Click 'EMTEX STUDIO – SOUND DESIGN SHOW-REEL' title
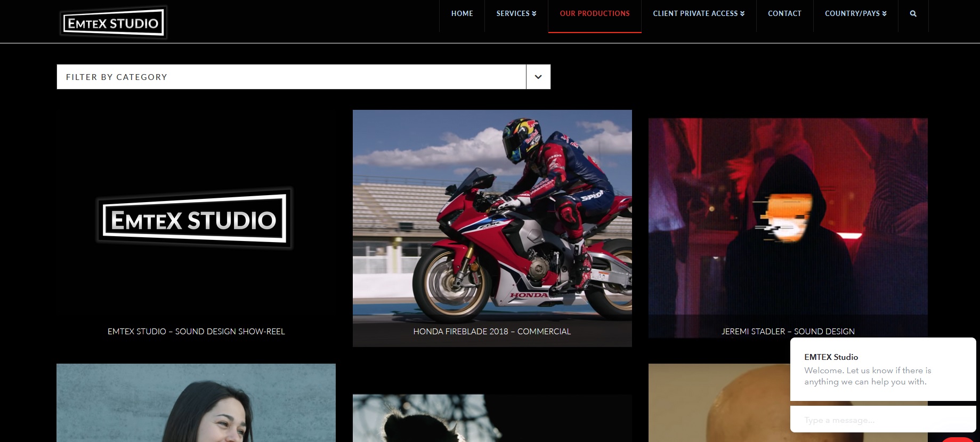Screen dimensions: 980x442 [196, 332]
